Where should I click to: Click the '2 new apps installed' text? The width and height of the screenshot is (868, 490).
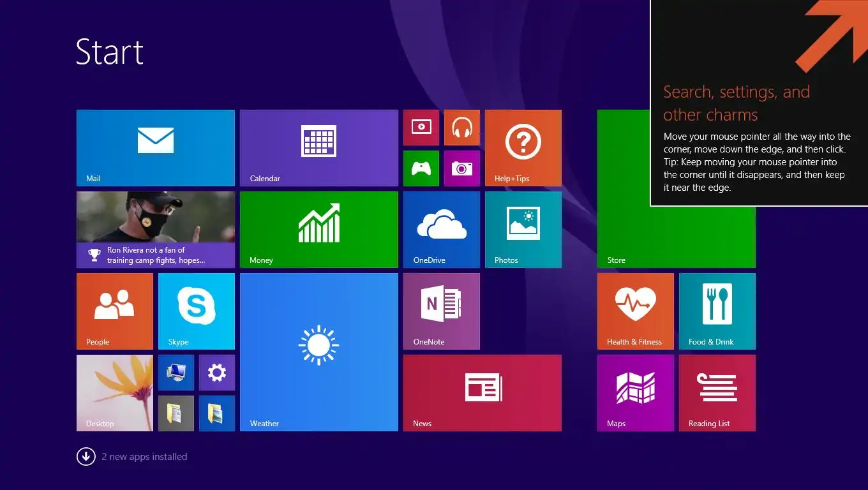click(x=145, y=457)
